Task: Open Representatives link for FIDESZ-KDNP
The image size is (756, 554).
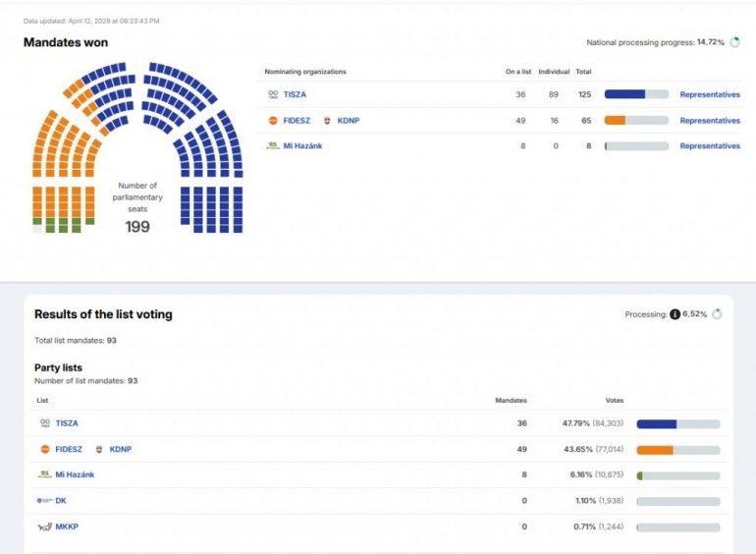Action: (710, 120)
